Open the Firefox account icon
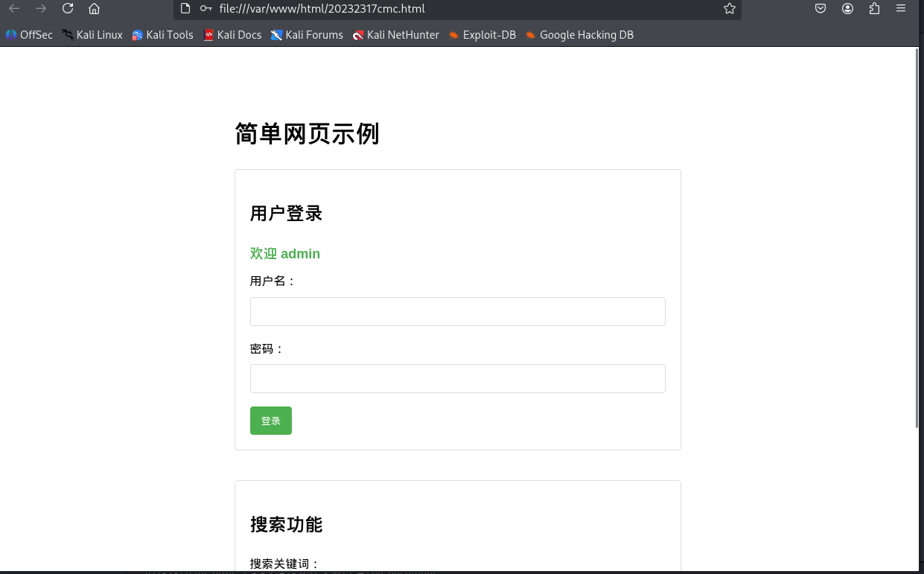This screenshot has width=924, height=574. pos(847,8)
